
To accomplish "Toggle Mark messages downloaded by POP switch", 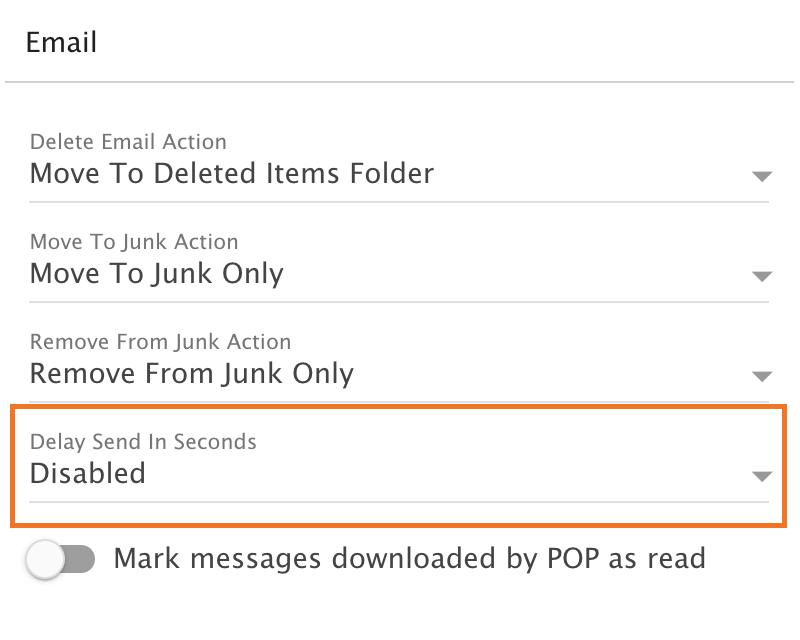I will click(x=61, y=560).
